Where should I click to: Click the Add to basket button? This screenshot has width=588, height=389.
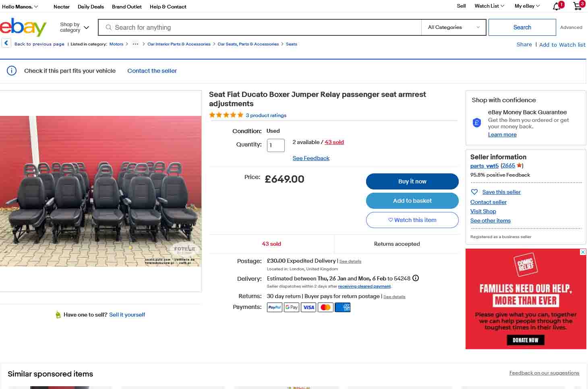click(x=412, y=201)
